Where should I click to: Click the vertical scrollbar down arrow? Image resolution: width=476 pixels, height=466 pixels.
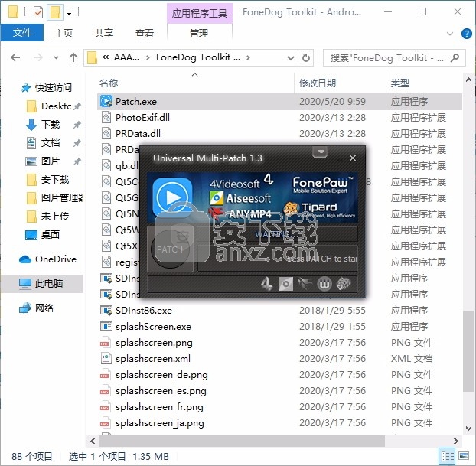(469, 428)
